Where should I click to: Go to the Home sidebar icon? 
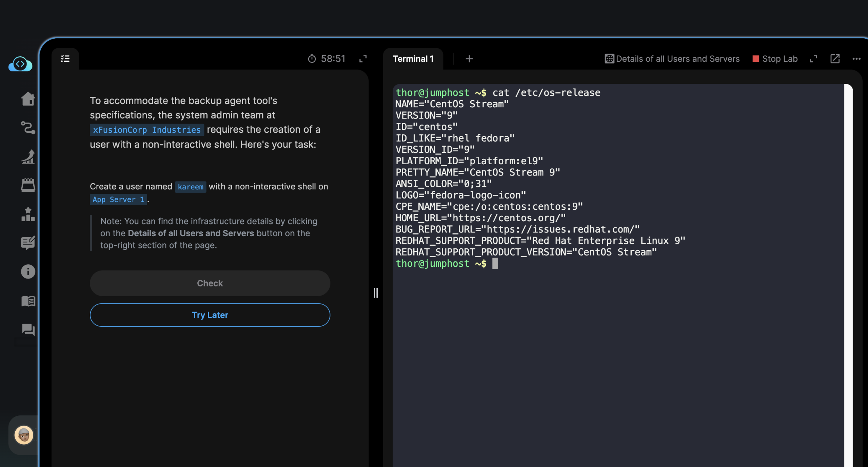point(28,99)
